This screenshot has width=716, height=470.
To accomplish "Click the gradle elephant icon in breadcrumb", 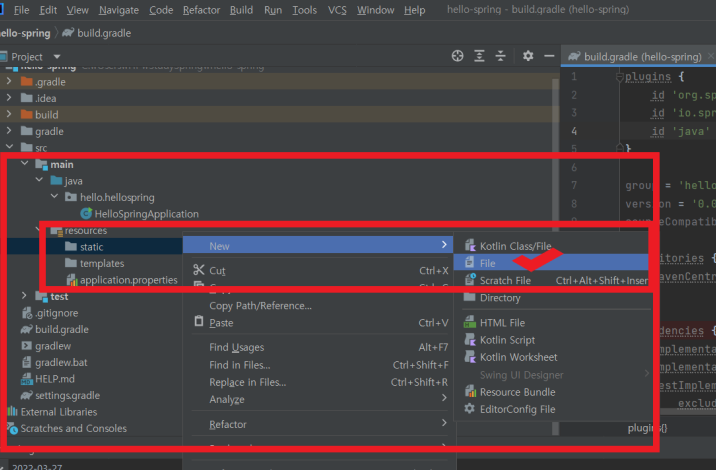I will (x=68, y=32).
